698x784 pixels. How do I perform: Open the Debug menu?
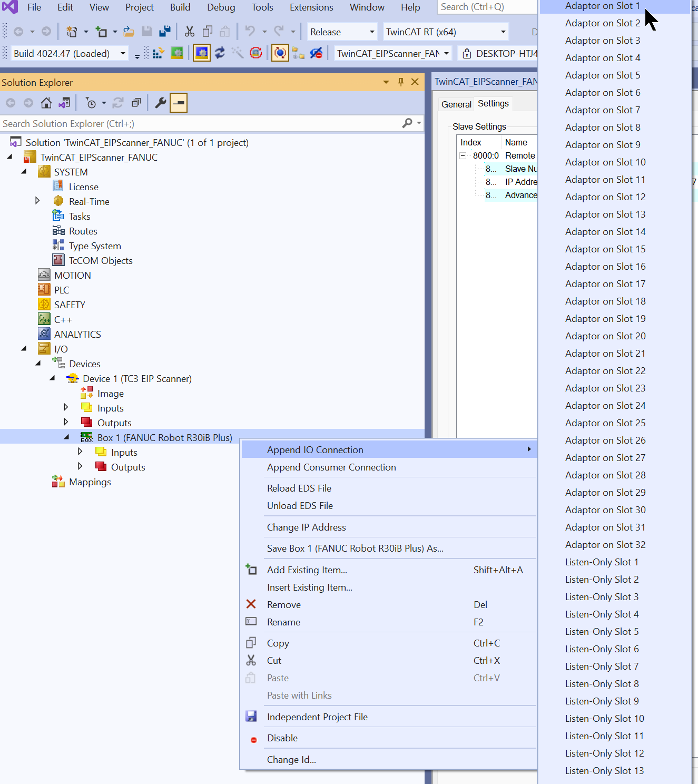221,7
